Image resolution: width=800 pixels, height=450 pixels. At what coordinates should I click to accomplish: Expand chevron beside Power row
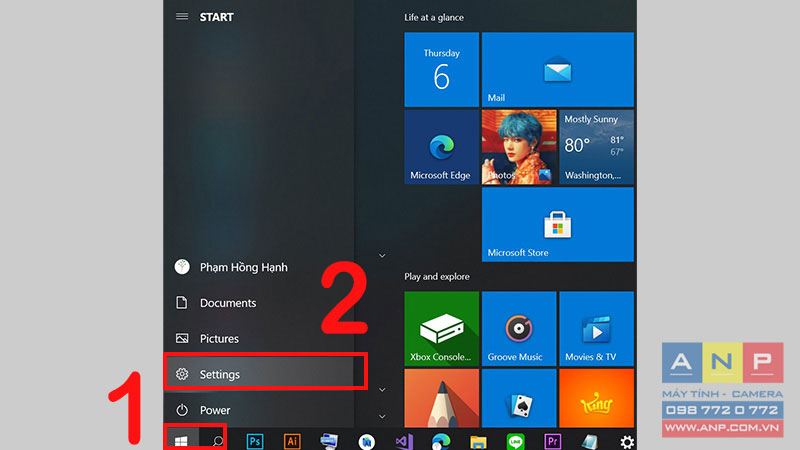tap(382, 416)
